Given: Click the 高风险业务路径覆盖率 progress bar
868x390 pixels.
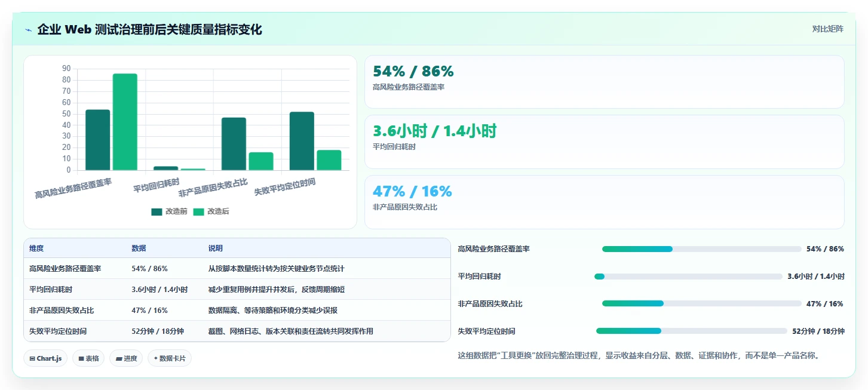Looking at the screenshot, I should [701, 249].
